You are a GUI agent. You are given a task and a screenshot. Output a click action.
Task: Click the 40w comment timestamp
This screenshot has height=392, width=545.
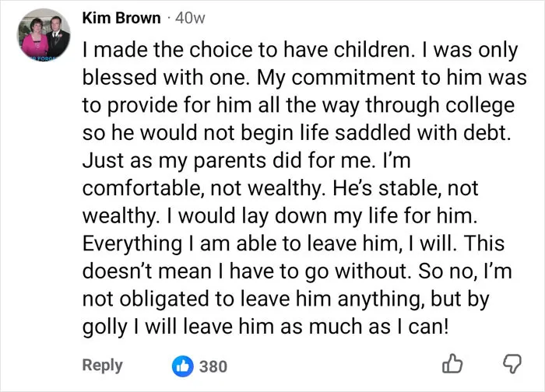pyautogui.click(x=190, y=18)
